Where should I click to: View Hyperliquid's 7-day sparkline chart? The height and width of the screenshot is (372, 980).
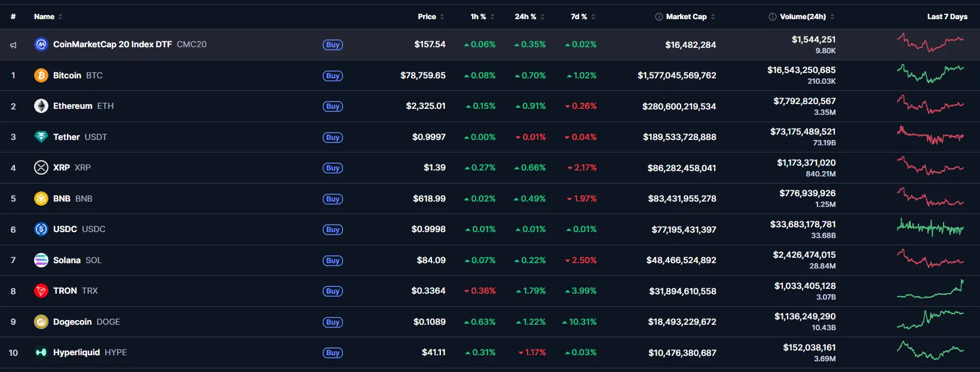coord(930,350)
